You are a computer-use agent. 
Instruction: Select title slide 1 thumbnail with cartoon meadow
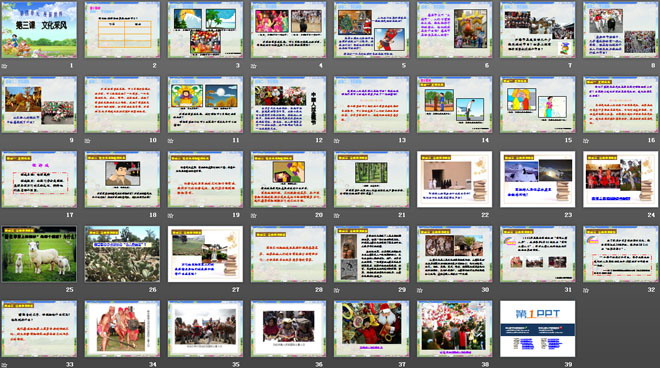pos(40,30)
